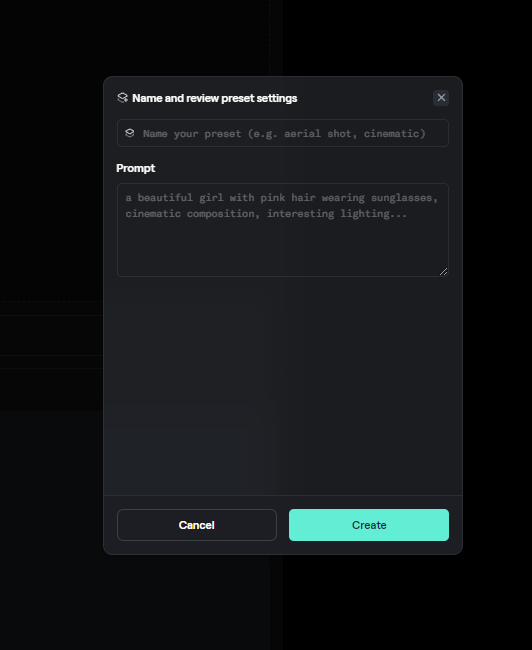
Task: Click the footer strip between Cancel and Create
Action: point(283,525)
